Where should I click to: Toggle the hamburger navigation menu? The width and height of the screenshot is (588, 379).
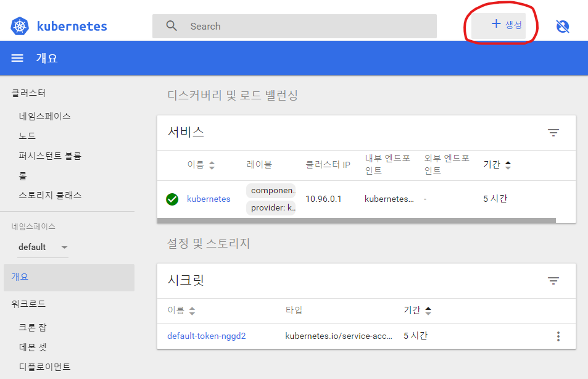coord(17,58)
